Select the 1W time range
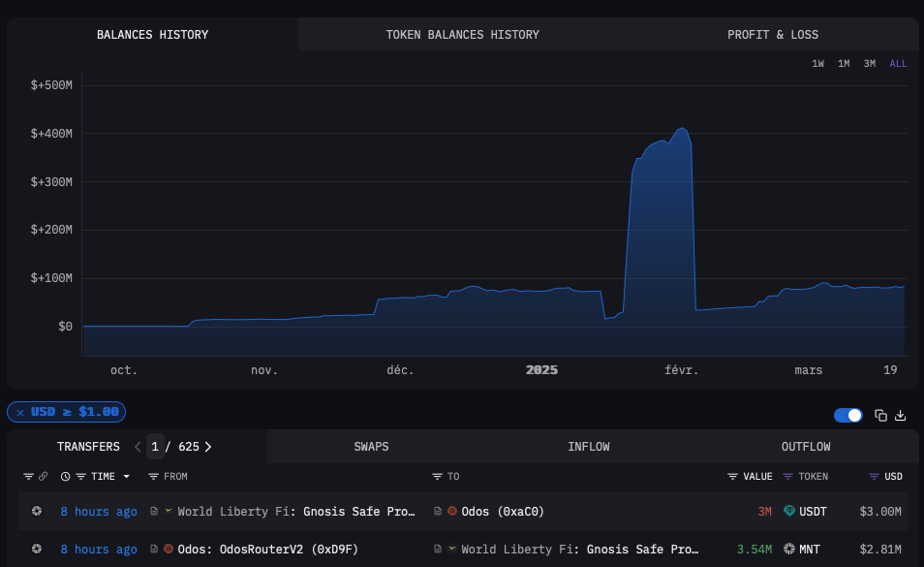The image size is (924, 567). tap(817, 64)
